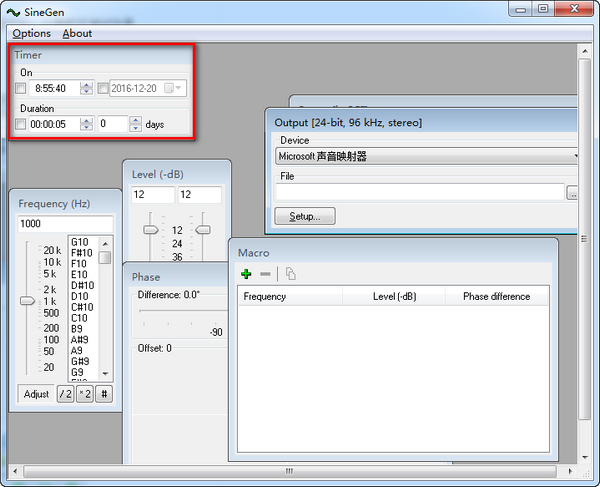Click the Macro Level (-dB) column header
Viewport: 600px width, 487px height.
click(394, 296)
